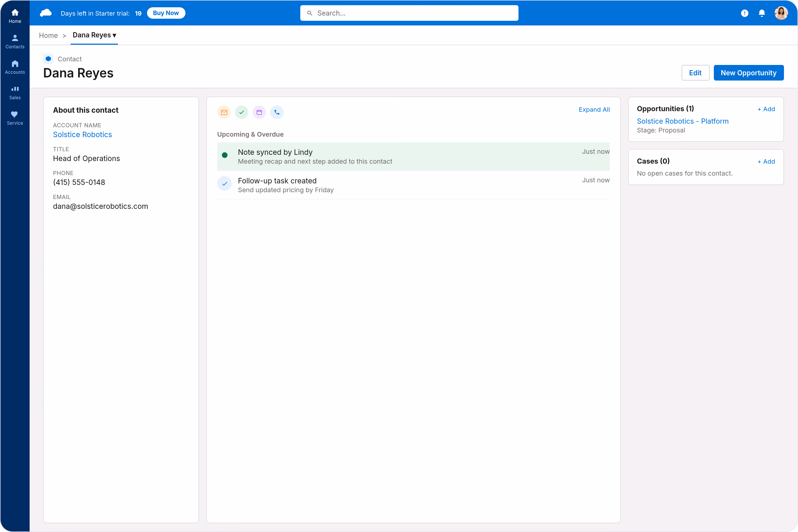Click Cases (0) heading

coord(653,161)
